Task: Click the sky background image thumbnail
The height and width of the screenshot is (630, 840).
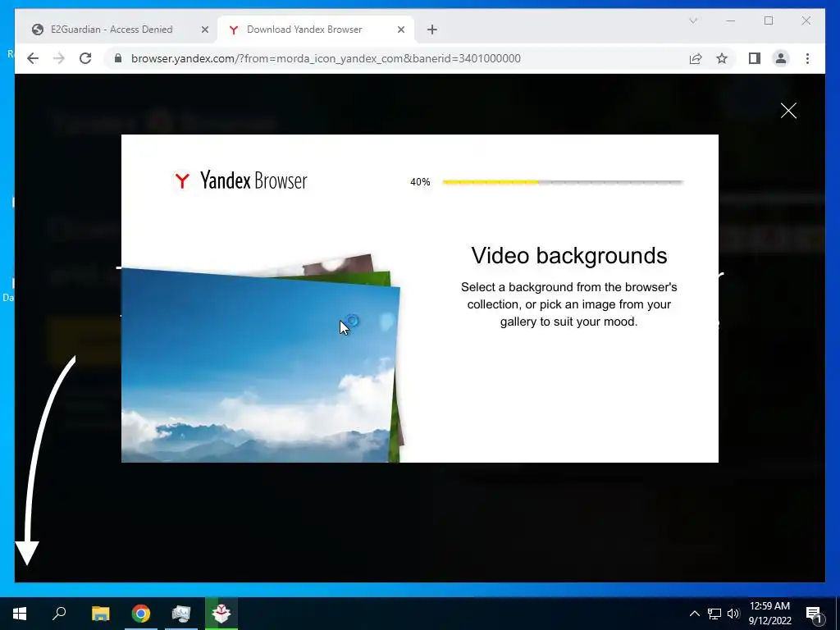Action: pos(260,365)
